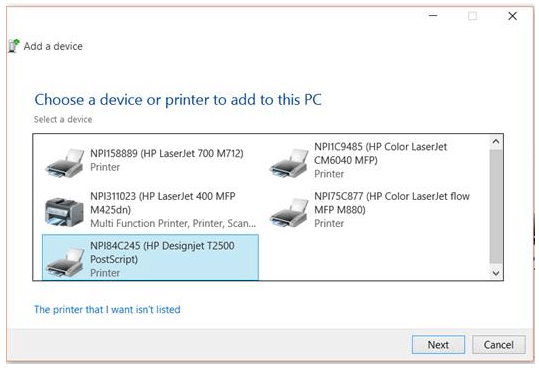
Task: Click the device list scroll up arrow
Action: 496,141
